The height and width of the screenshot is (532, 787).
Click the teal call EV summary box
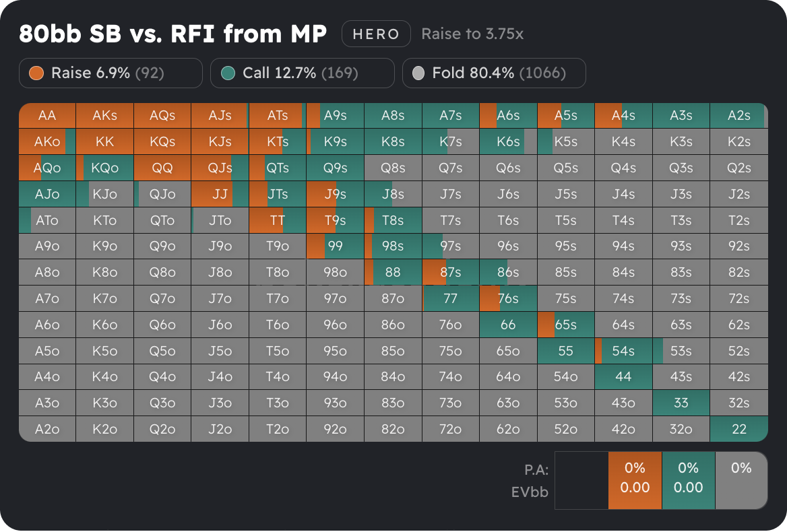pyautogui.click(x=688, y=479)
